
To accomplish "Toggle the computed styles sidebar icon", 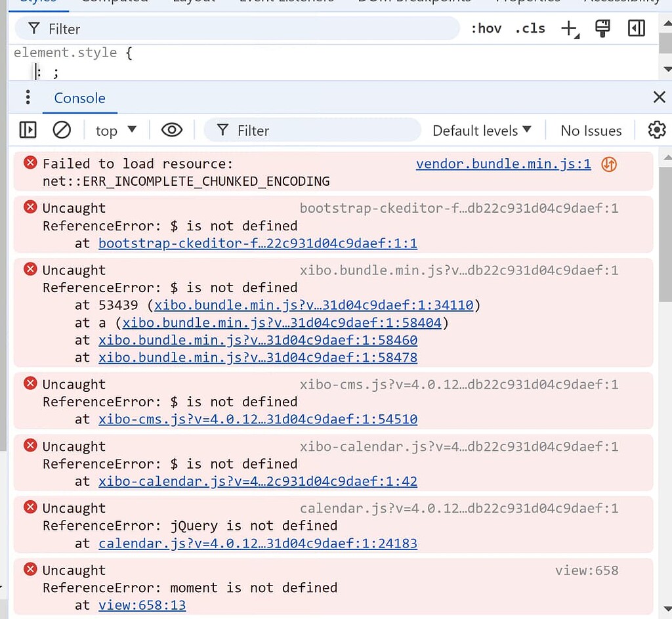I will (636, 28).
